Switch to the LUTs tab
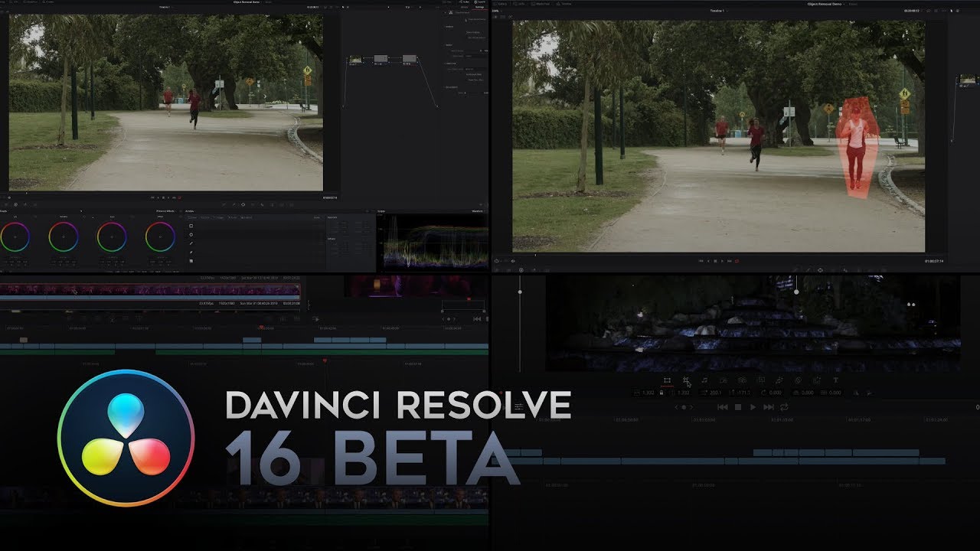 point(518,4)
